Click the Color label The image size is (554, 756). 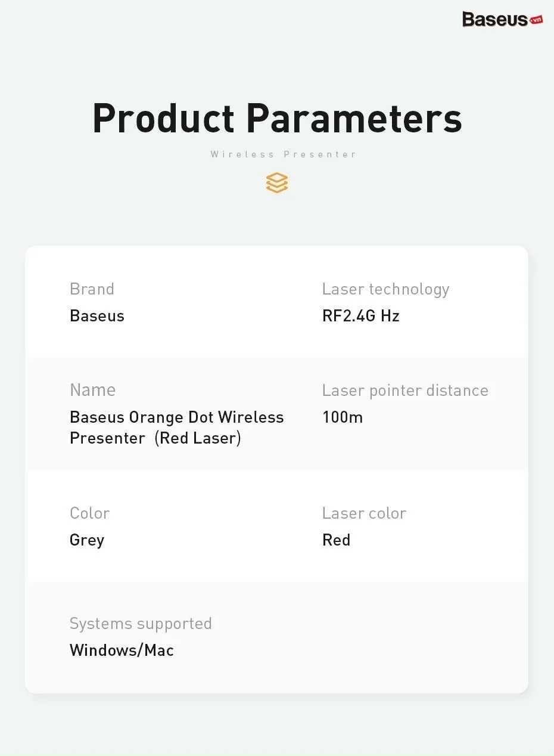point(89,513)
